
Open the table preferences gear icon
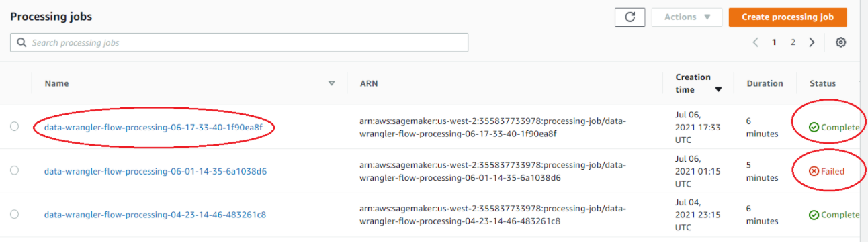click(x=840, y=42)
